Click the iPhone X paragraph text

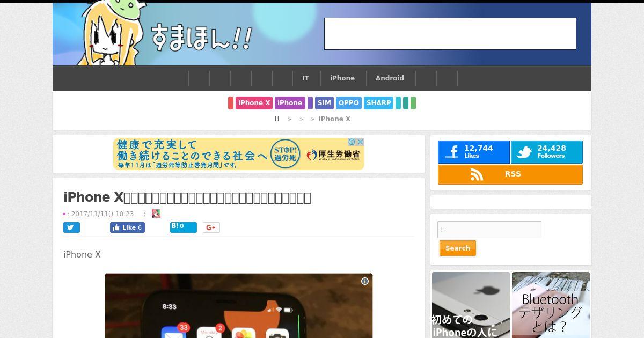pyautogui.click(x=82, y=254)
